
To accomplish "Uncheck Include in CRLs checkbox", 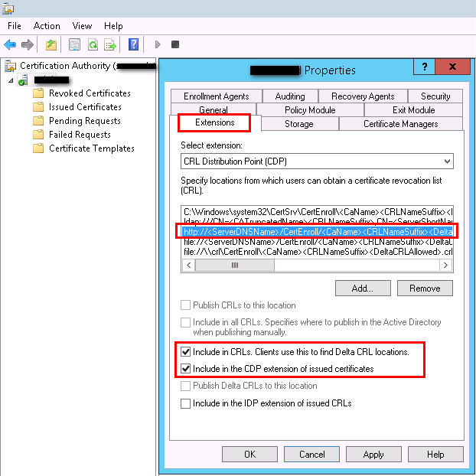I will coord(186,352).
